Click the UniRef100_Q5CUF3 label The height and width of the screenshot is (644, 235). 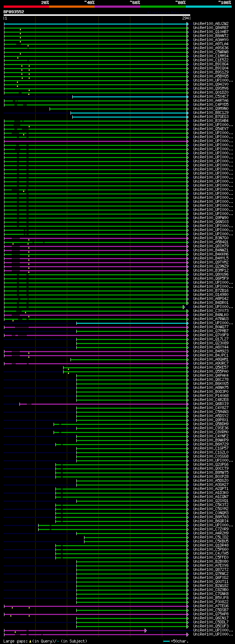point(210,626)
